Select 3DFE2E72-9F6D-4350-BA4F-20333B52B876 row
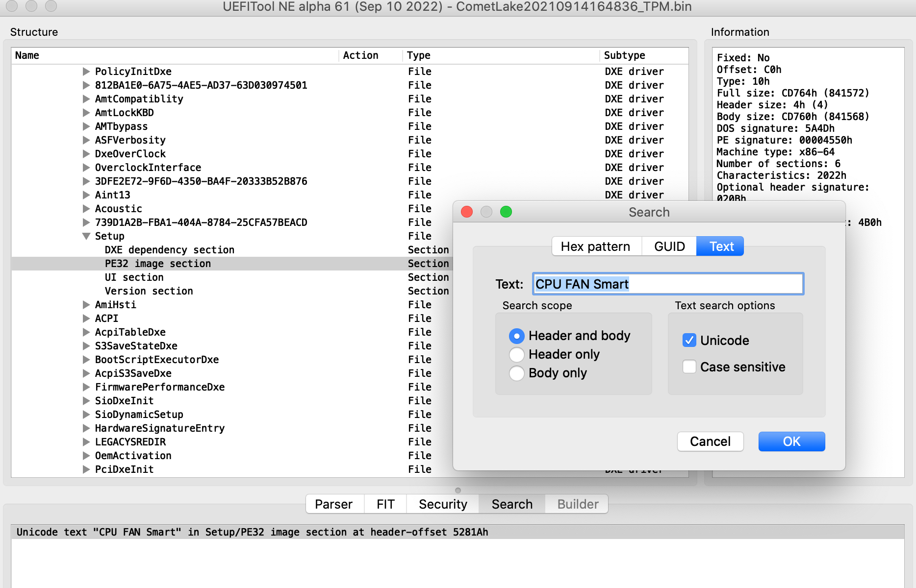The height and width of the screenshot is (588, 916). [350, 181]
